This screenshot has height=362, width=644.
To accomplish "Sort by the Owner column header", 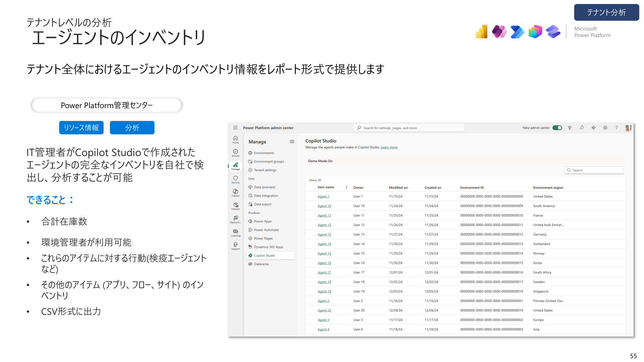I will click(x=358, y=188).
